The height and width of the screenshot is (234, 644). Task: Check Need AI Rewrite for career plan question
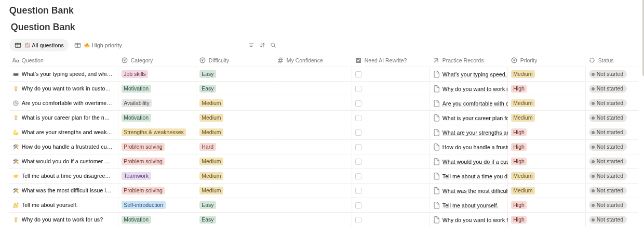pos(358,118)
